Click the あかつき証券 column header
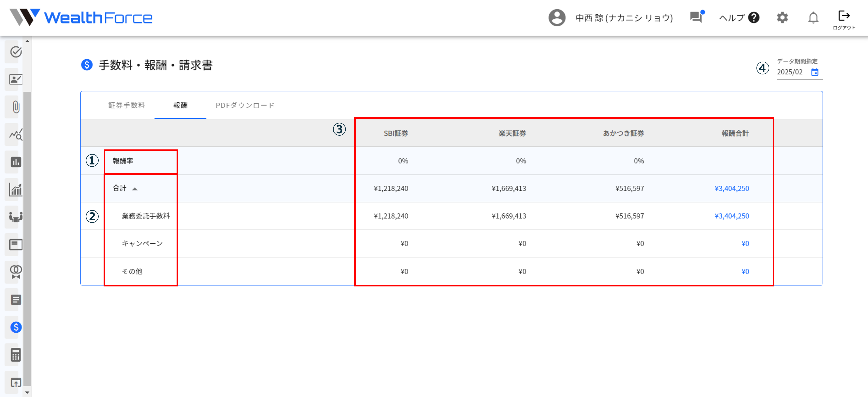Viewport: 868px width, 397px height. pos(623,134)
